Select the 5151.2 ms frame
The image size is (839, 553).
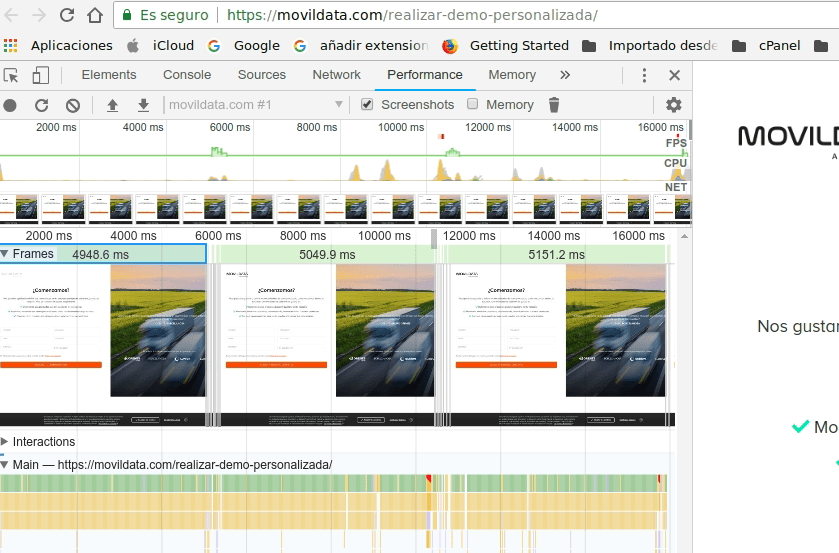(x=556, y=255)
